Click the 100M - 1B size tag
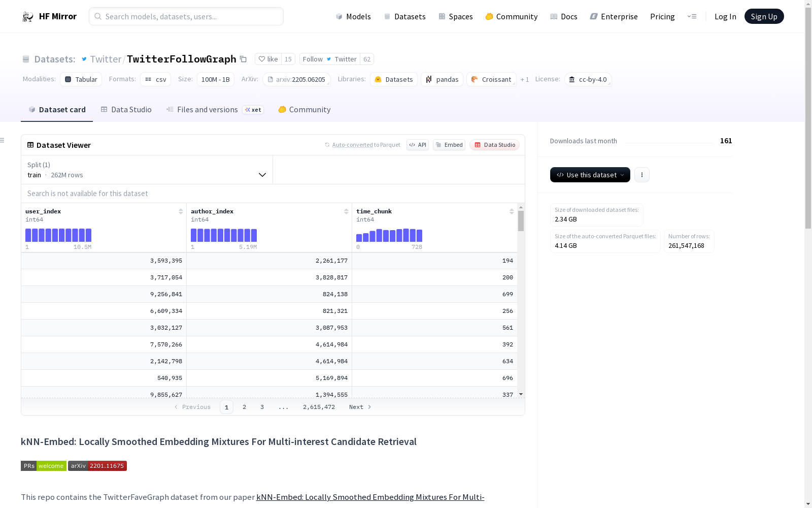Viewport: 812px width, 508px height. click(216, 79)
